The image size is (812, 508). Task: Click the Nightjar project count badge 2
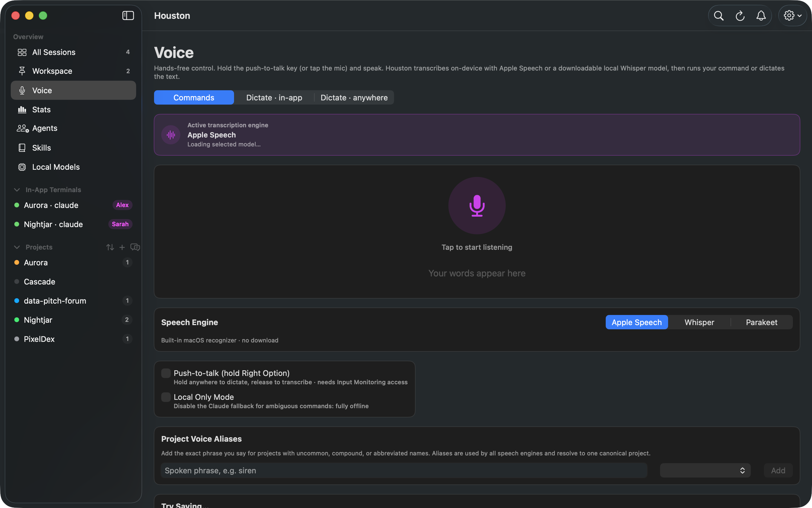[x=127, y=320]
